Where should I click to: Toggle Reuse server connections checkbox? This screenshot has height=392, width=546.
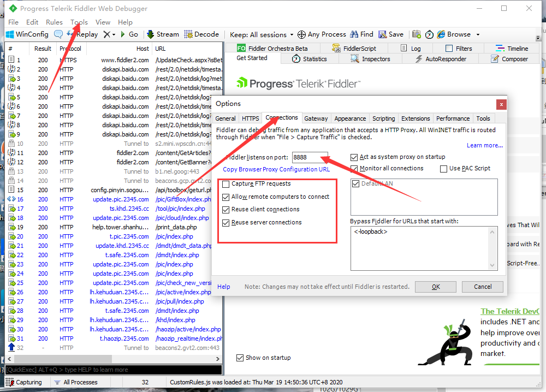pos(225,223)
